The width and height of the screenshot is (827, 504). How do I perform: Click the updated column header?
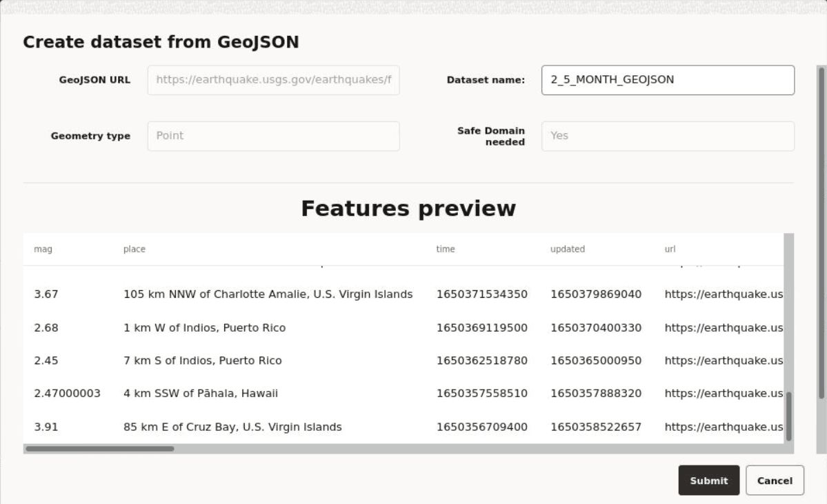(x=568, y=249)
